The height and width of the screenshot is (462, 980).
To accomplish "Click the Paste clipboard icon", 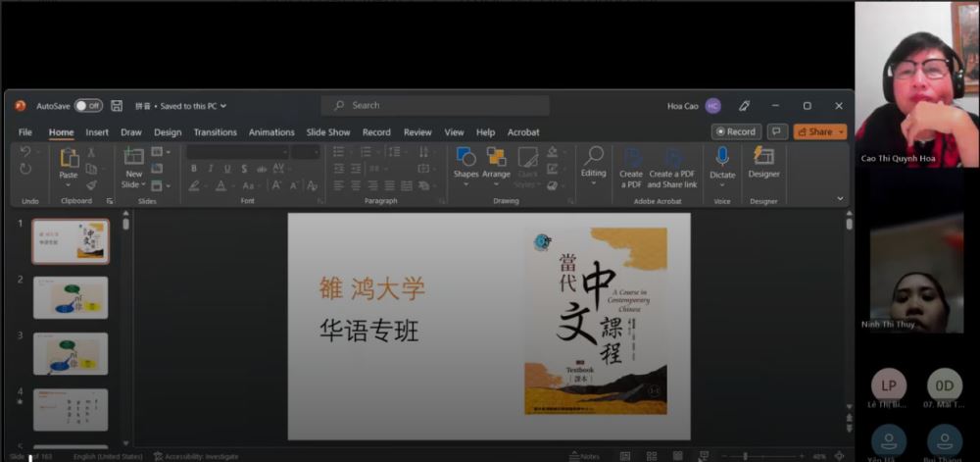I will pyautogui.click(x=69, y=158).
